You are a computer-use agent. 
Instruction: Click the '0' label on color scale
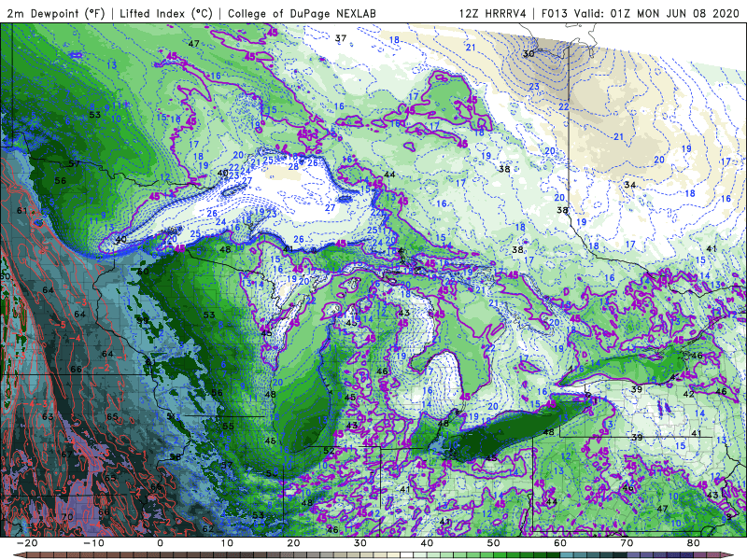click(160, 543)
